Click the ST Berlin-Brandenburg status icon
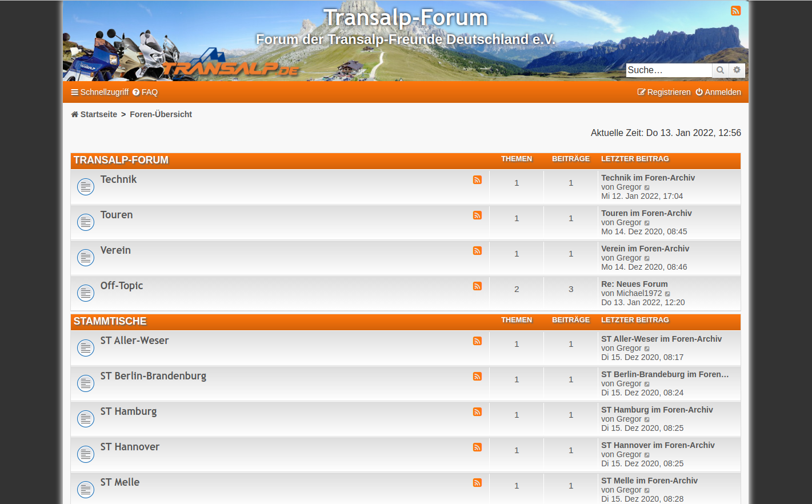This screenshot has width=812, height=504. (x=86, y=383)
